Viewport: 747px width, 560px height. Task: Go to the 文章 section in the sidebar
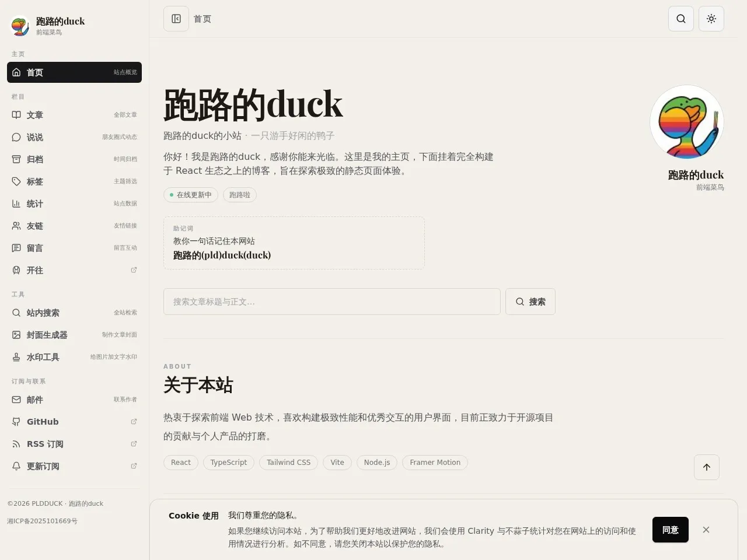click(74, 115)
